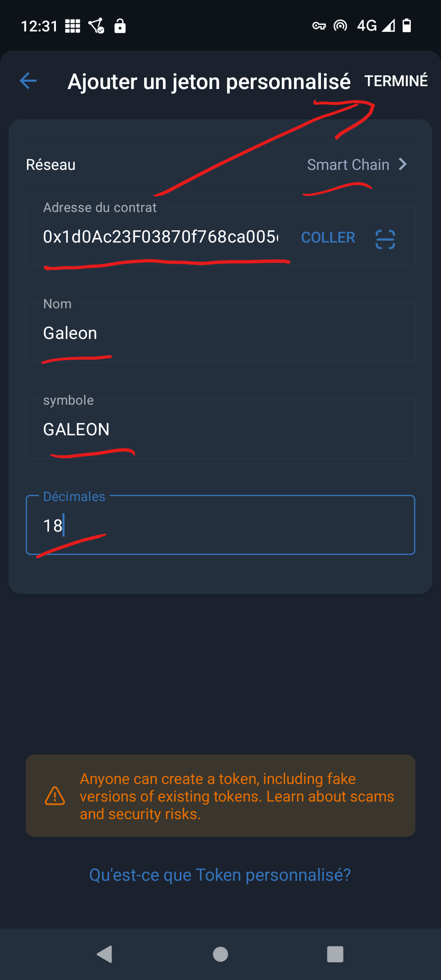441x980 pixels.
Task: Tap the warning triangle icon
Action: pos(55,796)
